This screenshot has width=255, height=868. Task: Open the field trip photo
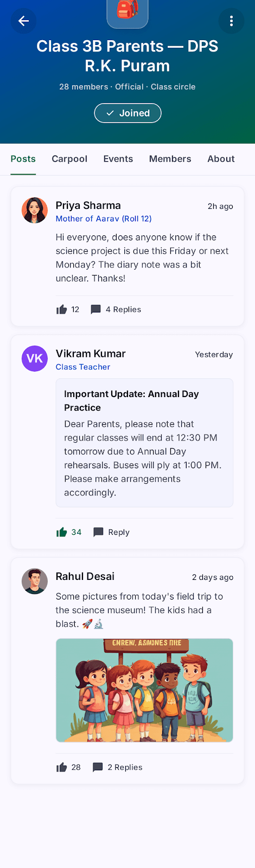tap(144, 690)
